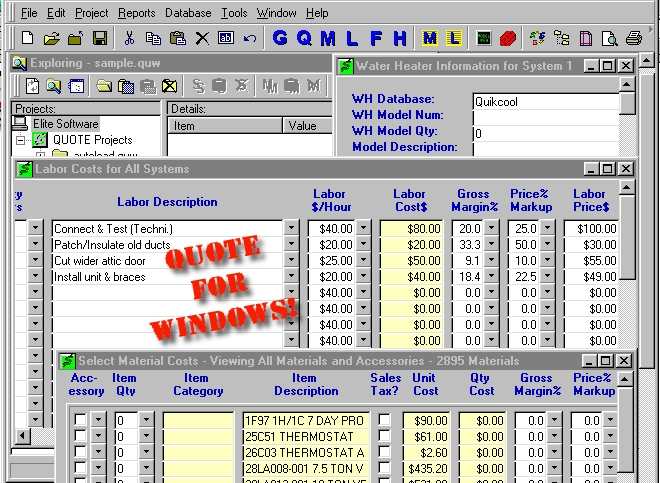Toggle Sales Tax checkbox for 25C51 THERMOSTAT

[x=384, y=438]
